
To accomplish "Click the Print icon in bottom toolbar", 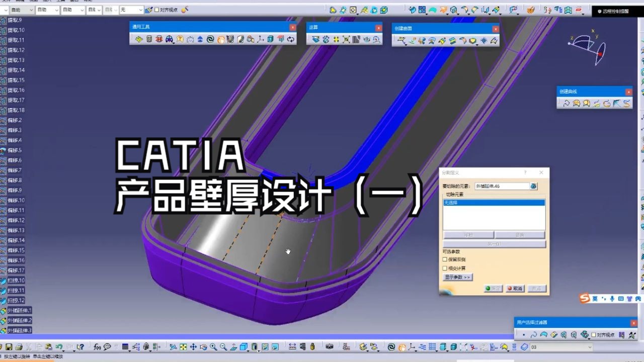I will tap(19, 347).
